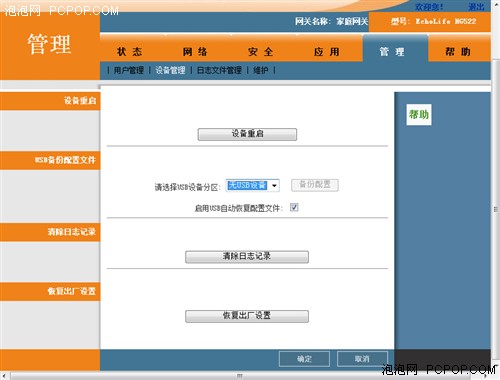
Task: Expand the 无USB设备 partition dropdown
Action: [x=252, y=186]
